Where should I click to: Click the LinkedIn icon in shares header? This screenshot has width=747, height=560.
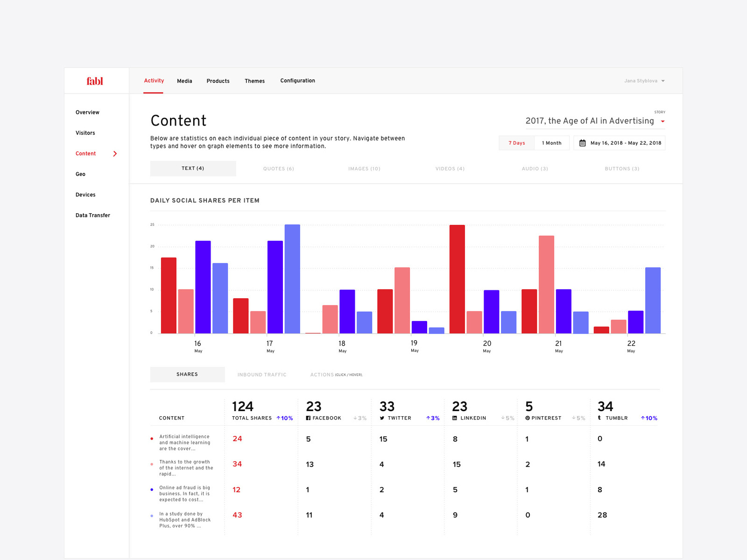click(x=455, y=418)
